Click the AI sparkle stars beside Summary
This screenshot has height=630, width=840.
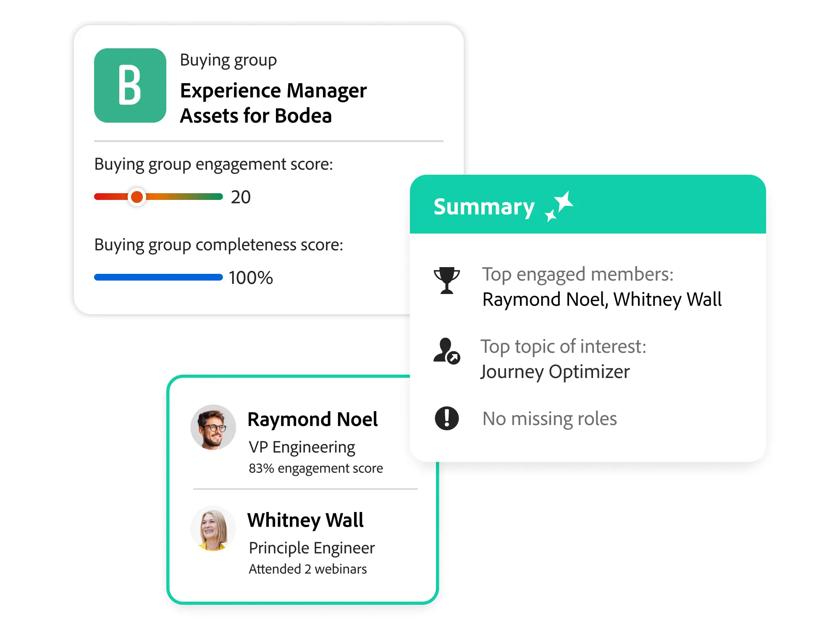[x=559, y=206]
